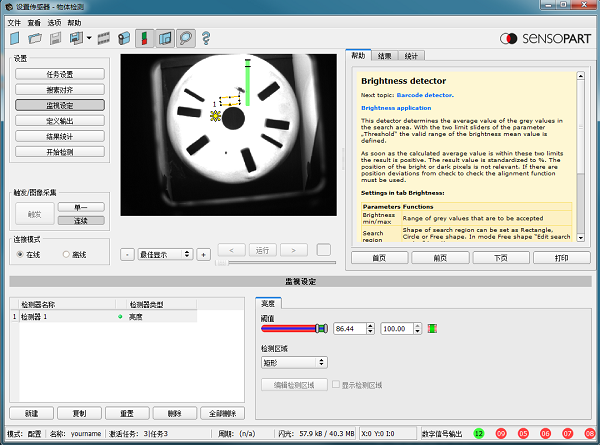Click the filmstrip toolbar icon

(x=105, y=39)
